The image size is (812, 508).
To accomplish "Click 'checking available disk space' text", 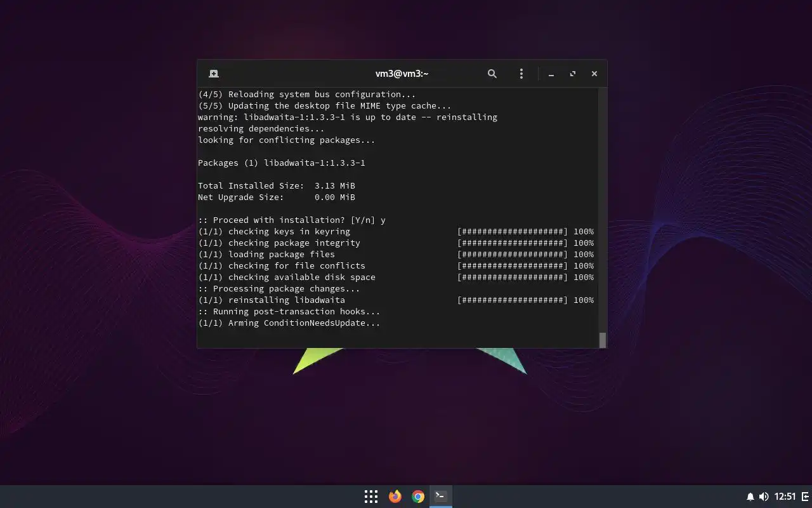I will [302, 277].
